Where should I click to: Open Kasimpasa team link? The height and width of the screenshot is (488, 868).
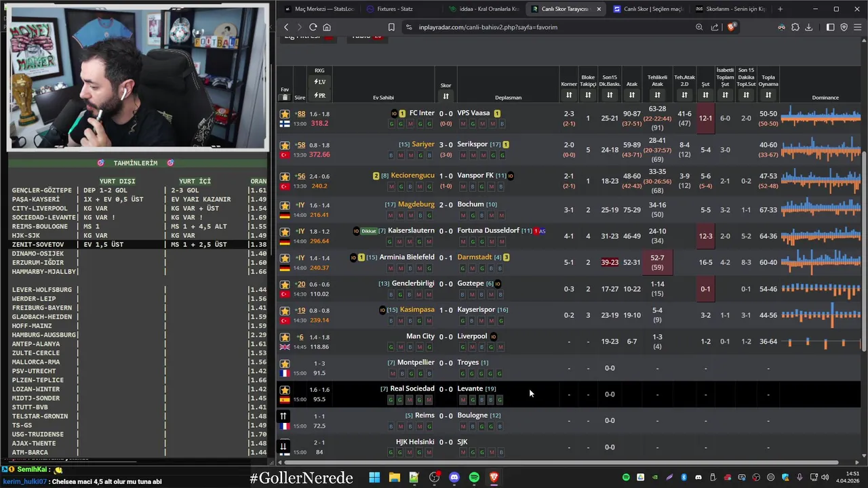(x=417, y=310)
